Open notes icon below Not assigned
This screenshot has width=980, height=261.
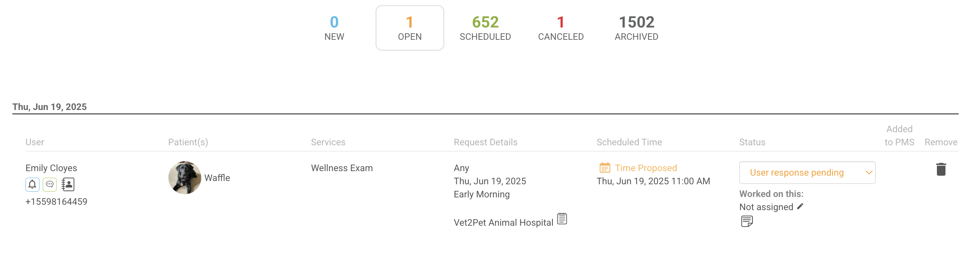[747, 221]
